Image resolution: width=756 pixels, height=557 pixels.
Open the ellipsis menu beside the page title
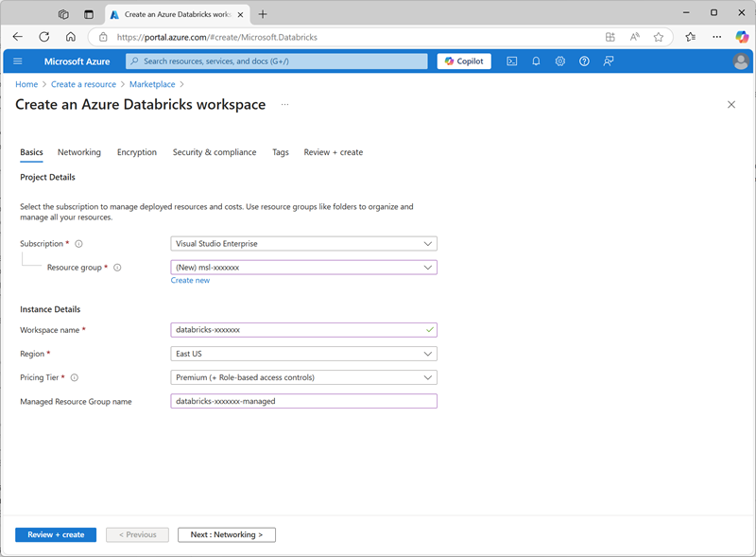[285, 104]
